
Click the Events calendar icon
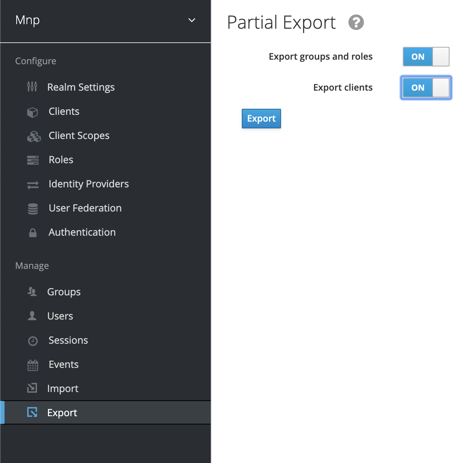click(x=33, y=365)
